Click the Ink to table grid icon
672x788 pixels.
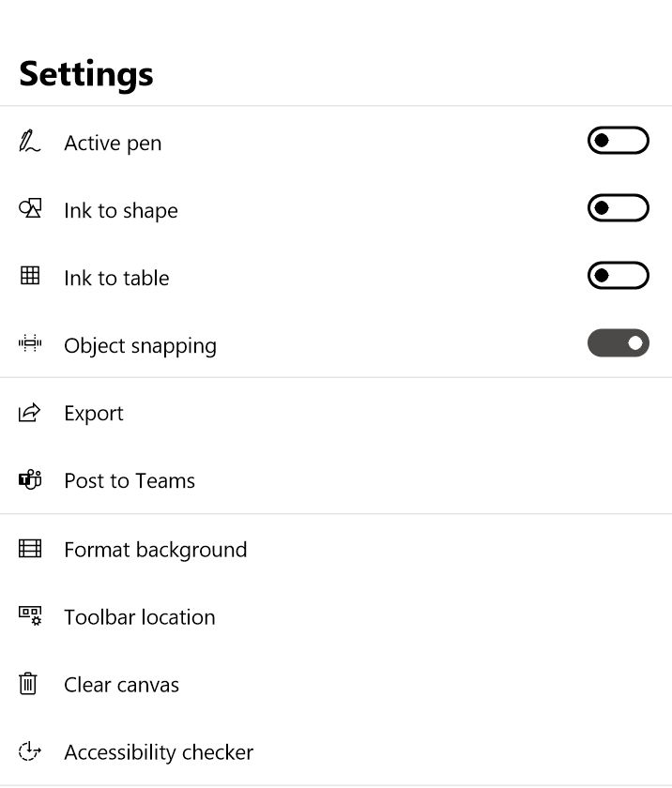[29, 278]
